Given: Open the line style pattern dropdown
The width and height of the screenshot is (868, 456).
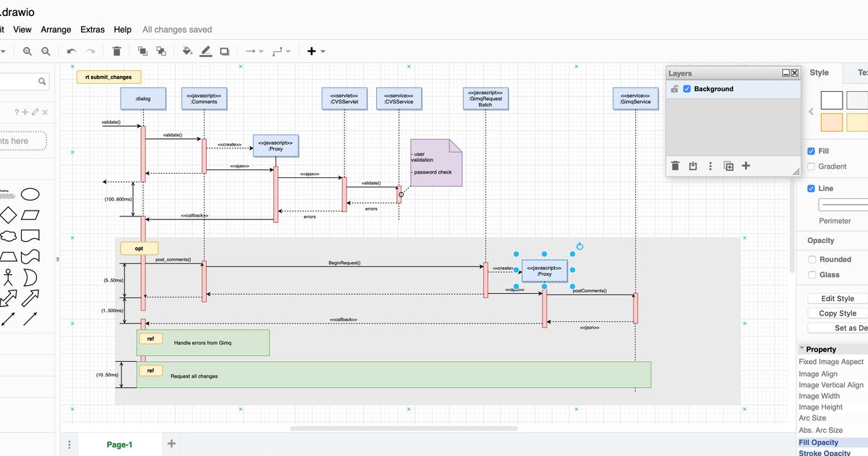Looking at the screenshot, I should click(x=843, y=206).
